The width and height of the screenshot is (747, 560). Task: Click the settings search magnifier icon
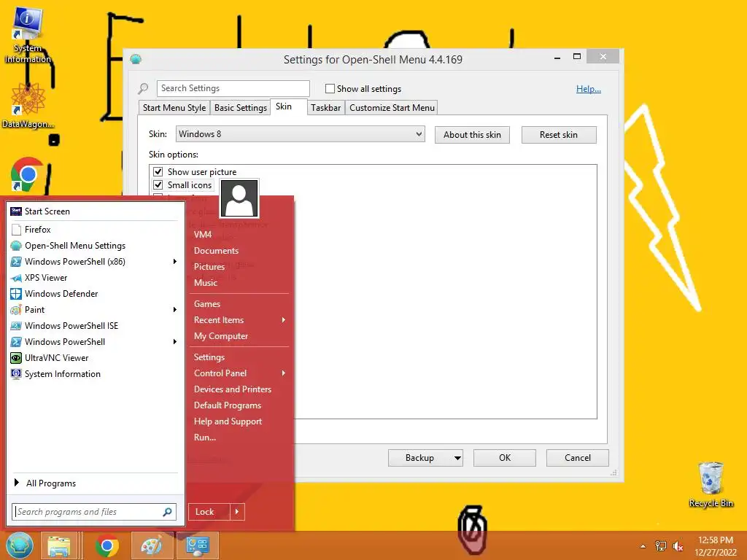point(143,88)
